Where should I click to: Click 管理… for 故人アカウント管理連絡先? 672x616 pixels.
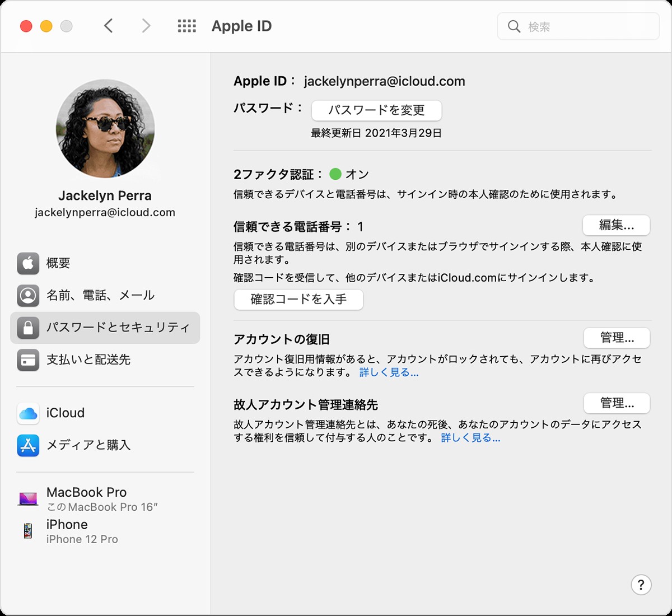point(617,403)
